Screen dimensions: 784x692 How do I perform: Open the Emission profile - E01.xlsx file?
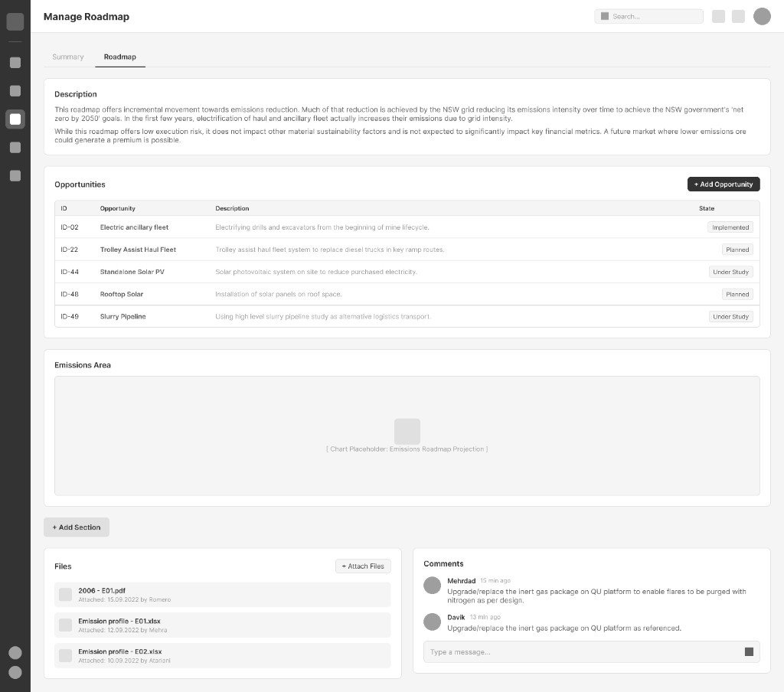point(223,625)
